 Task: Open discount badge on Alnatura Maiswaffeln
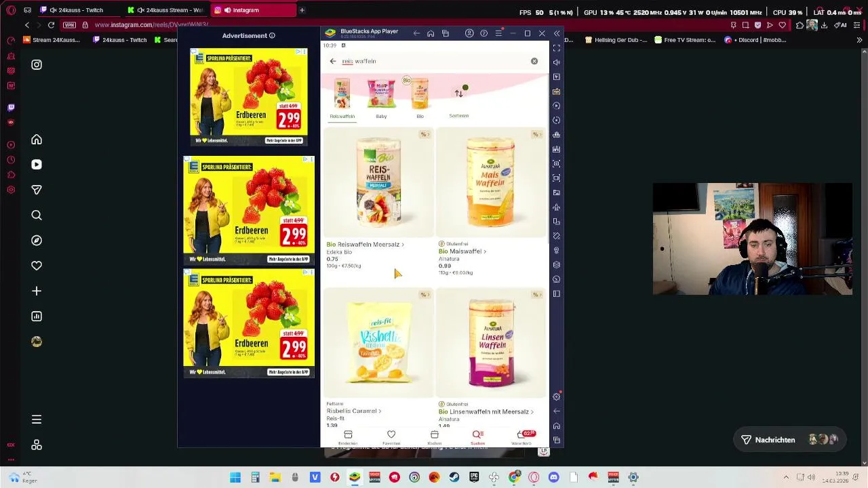[537, 134]
